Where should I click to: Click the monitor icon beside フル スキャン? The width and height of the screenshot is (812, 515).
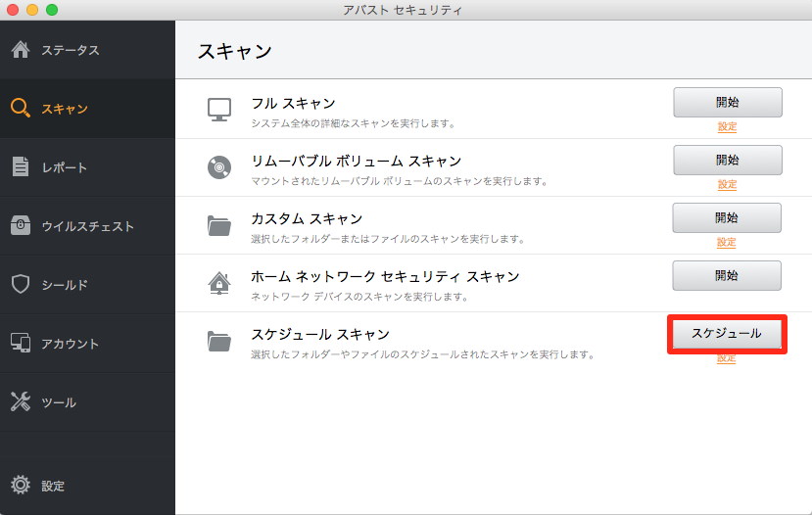click(219, 110)
